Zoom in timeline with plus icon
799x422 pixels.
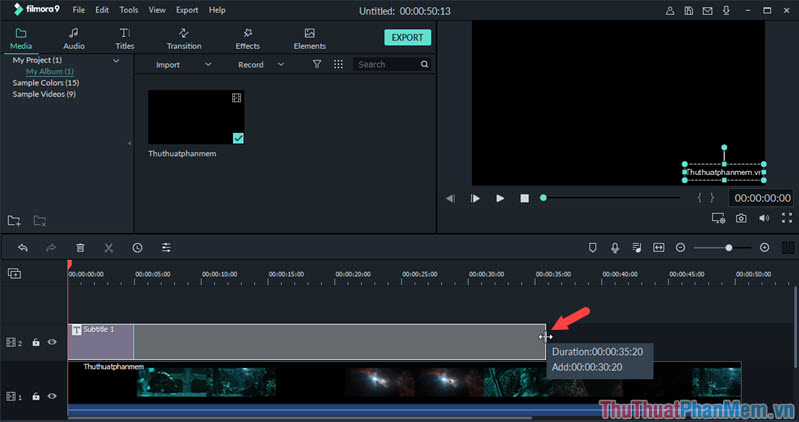(764, 248)
